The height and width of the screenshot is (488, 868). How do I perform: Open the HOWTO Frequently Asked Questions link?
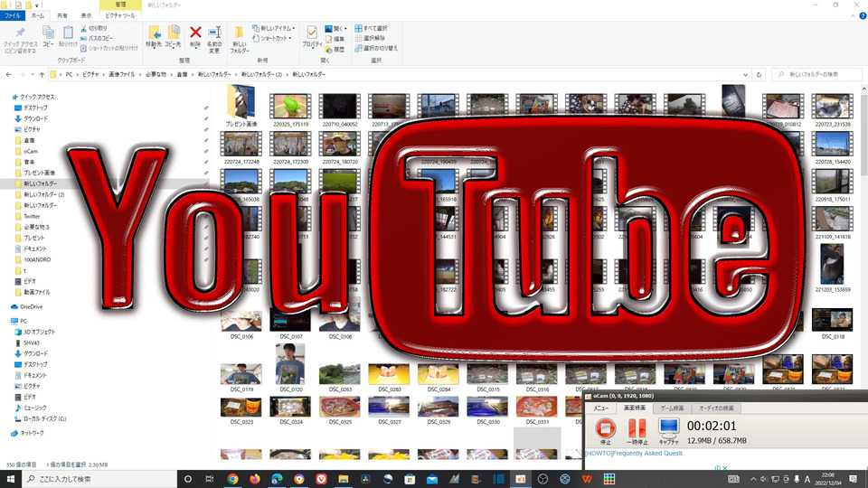coord(635,453)
